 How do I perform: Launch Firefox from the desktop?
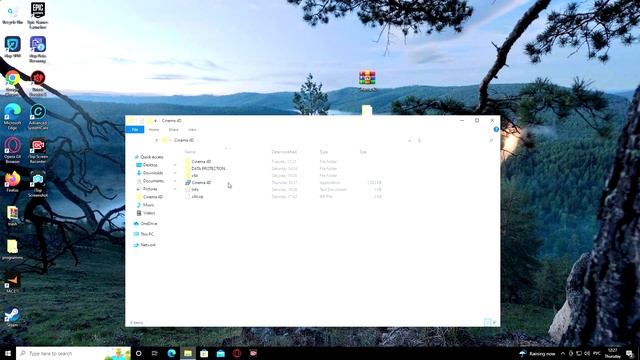click(x=12, y=182)
